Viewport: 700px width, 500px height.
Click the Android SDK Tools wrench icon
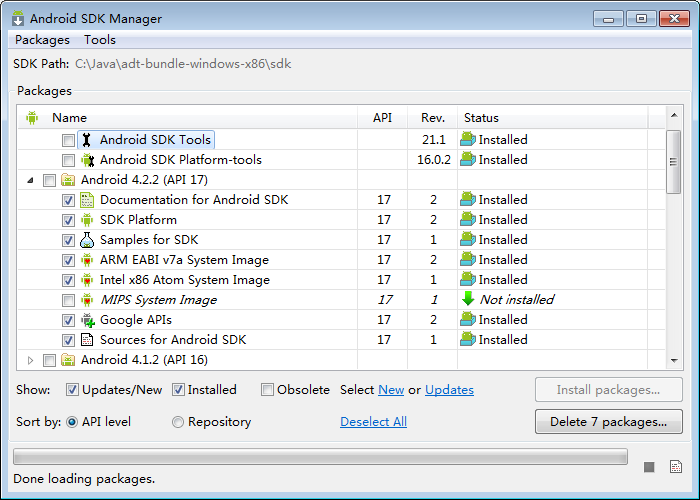tap(87, 140)
